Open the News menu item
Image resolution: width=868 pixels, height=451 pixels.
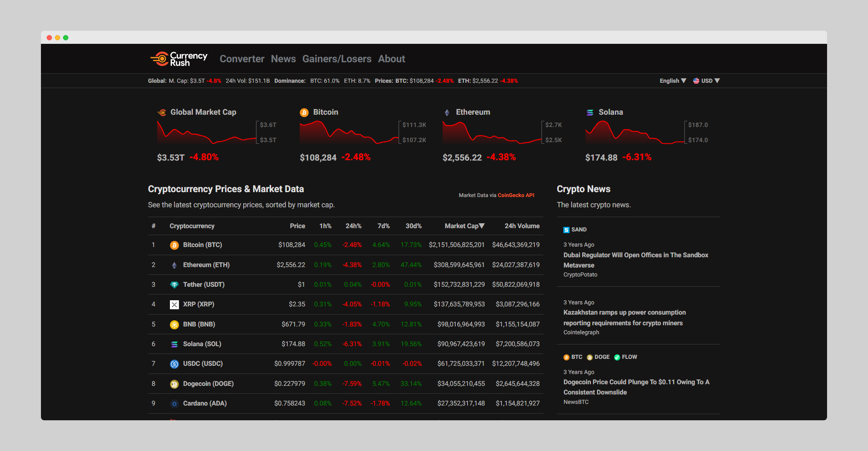coord(283,59)
